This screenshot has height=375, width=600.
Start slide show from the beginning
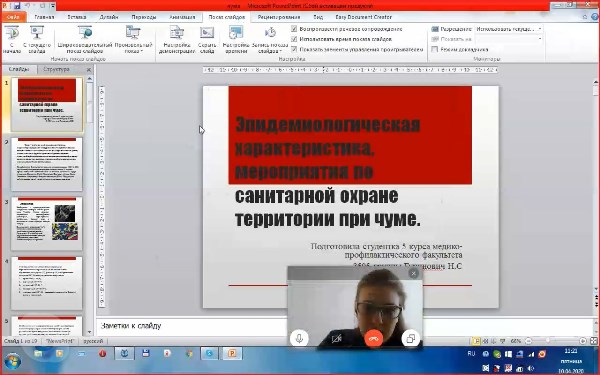click(12, 39)
